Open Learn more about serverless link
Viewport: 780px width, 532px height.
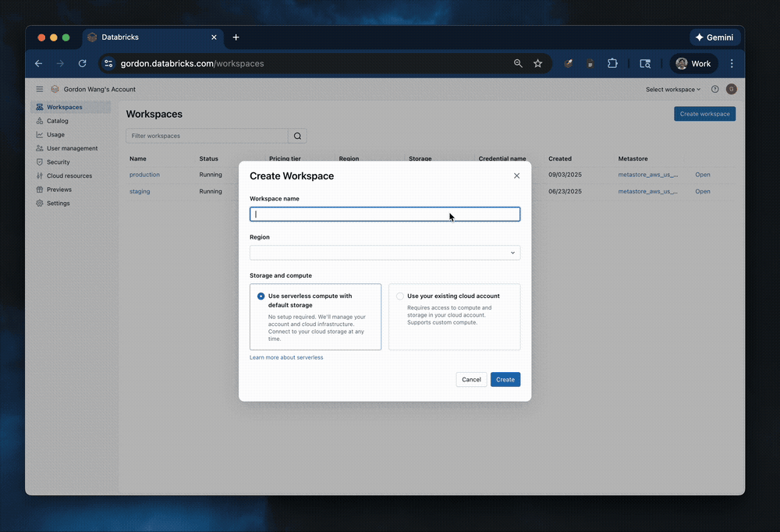pyautogui.click(x=286, y=357)
